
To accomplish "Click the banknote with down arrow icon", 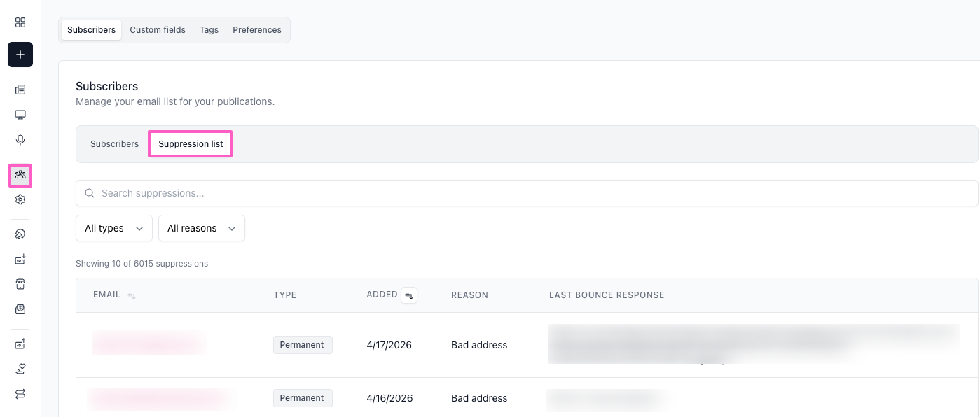I will tap(20, 260).
